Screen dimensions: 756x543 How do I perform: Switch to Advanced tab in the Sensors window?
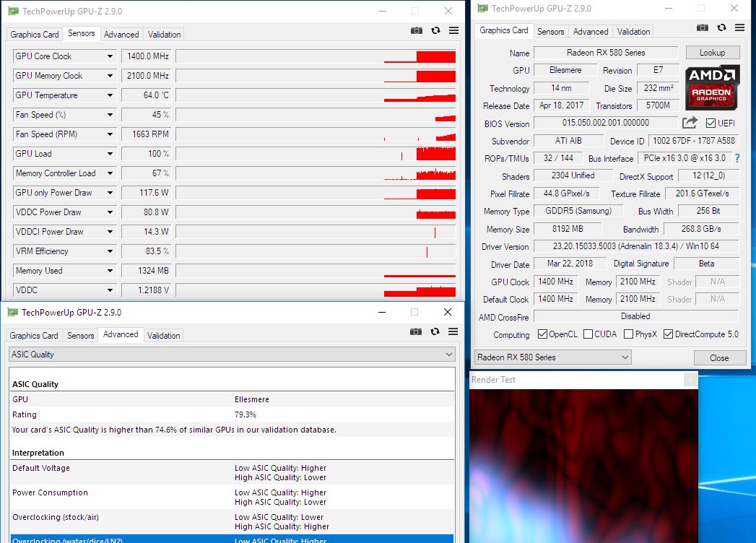pos(121,34)
